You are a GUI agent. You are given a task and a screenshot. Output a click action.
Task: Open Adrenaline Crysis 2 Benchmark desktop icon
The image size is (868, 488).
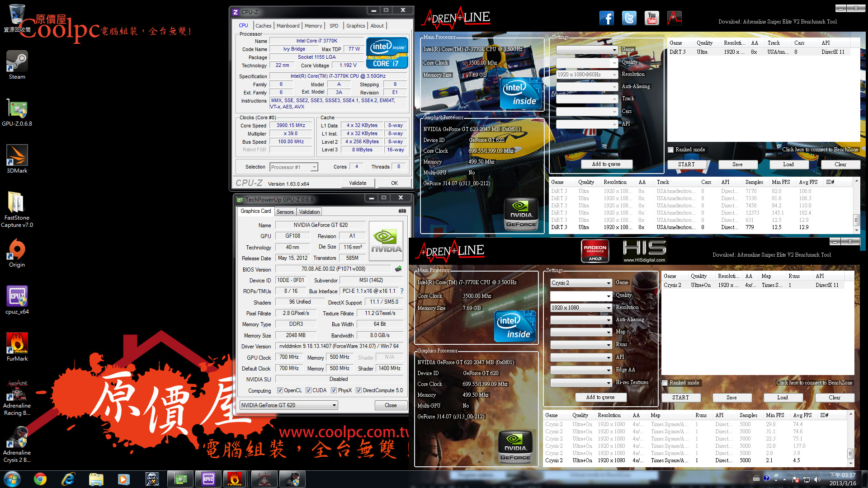coord(17,445)
